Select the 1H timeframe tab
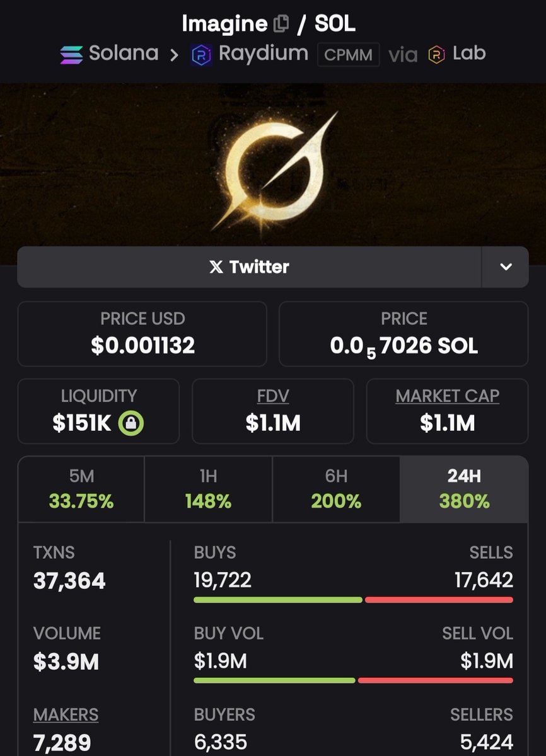Viewport: 546px width, 756px height. tap(208, 490)
